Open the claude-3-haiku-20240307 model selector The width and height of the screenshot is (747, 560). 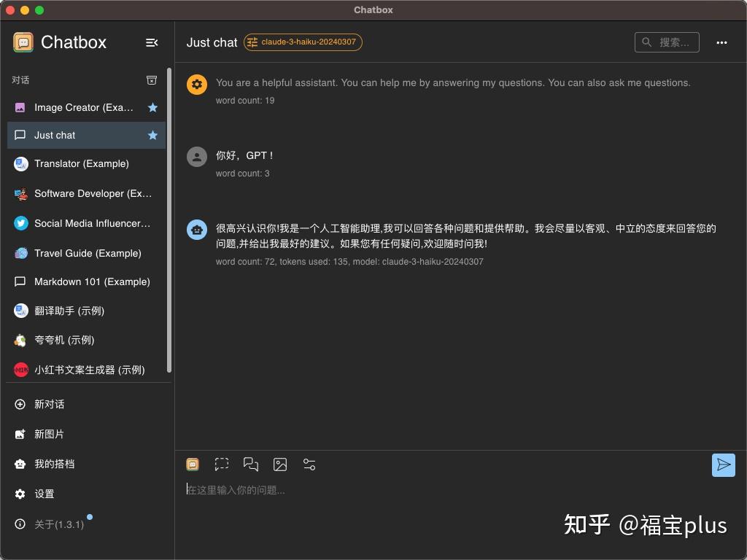[303, 42]
